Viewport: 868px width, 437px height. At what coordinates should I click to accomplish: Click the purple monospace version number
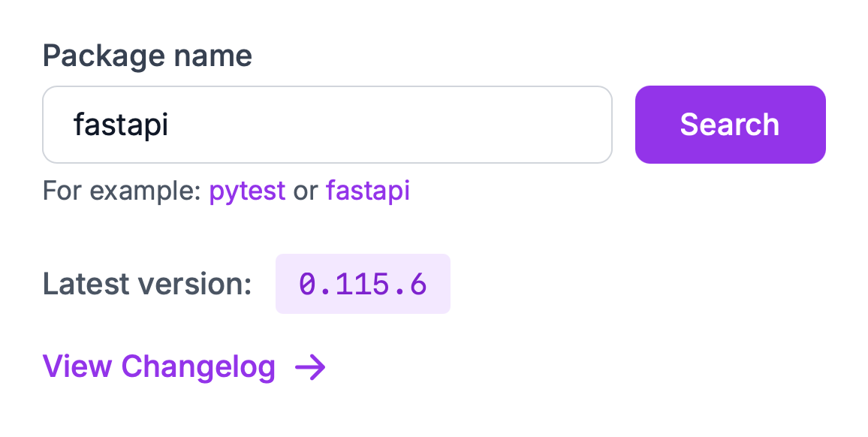(363, 284)
